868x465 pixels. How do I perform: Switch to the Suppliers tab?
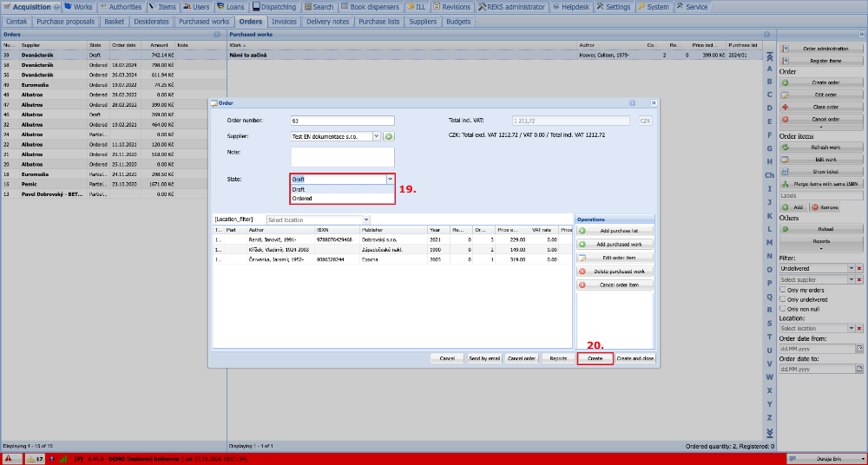tap(423, 22)
